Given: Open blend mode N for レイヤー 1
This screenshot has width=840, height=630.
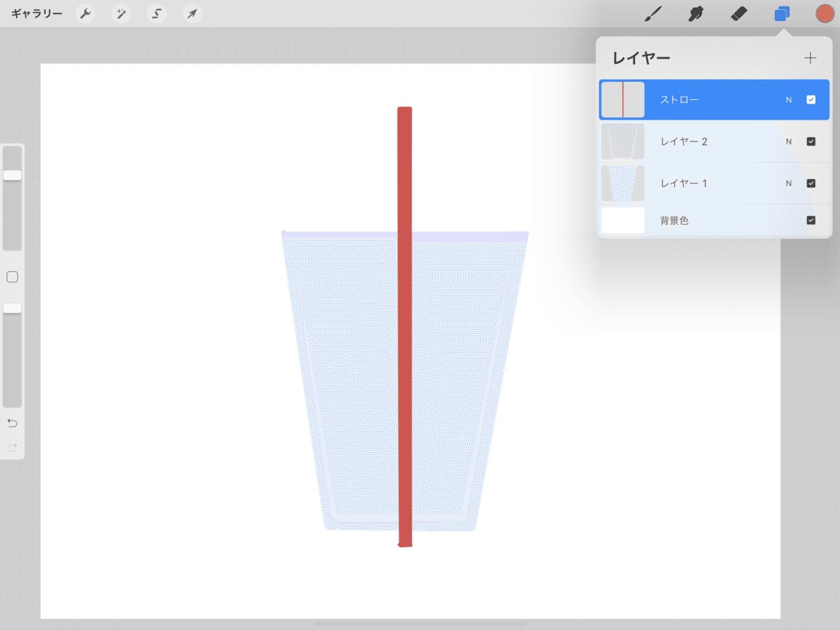Looking at the screenshot, I should (x=789, y=184).
